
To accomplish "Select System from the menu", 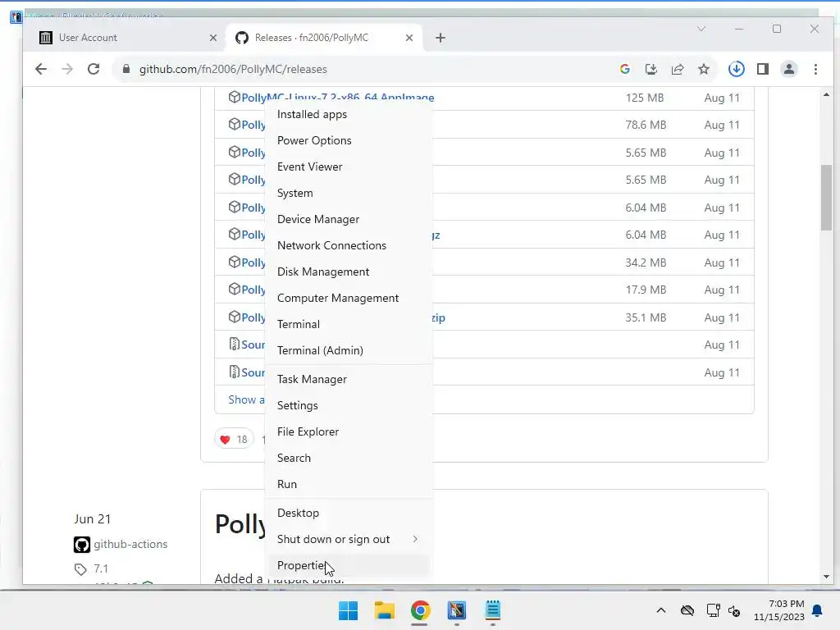I will 348,193.
